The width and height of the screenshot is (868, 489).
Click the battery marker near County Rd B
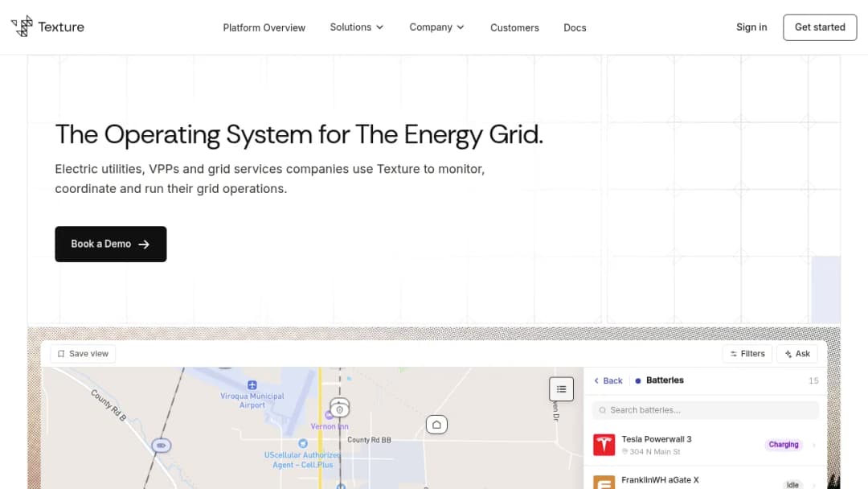(161, 446)
